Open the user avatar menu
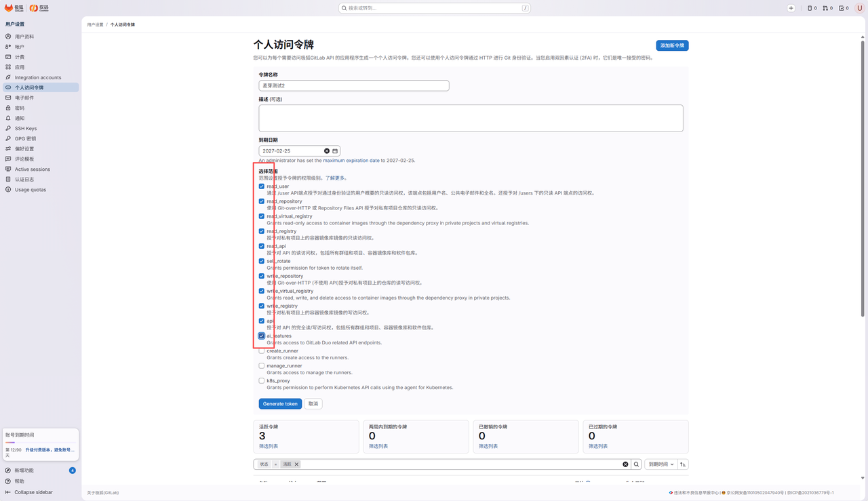Viewport: 868px width, 501px height. coord(860,8)
